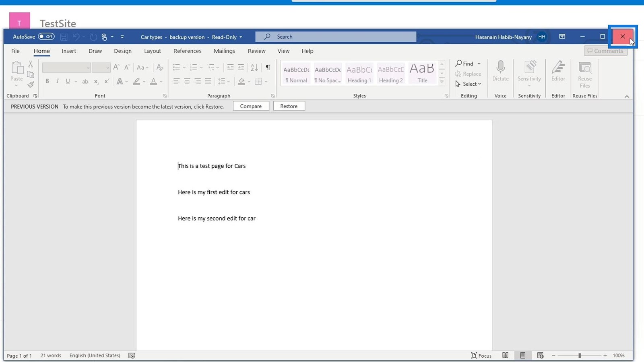
Task: Expand the Select dropdown in Editing
Action: click(x=469, y=84)
